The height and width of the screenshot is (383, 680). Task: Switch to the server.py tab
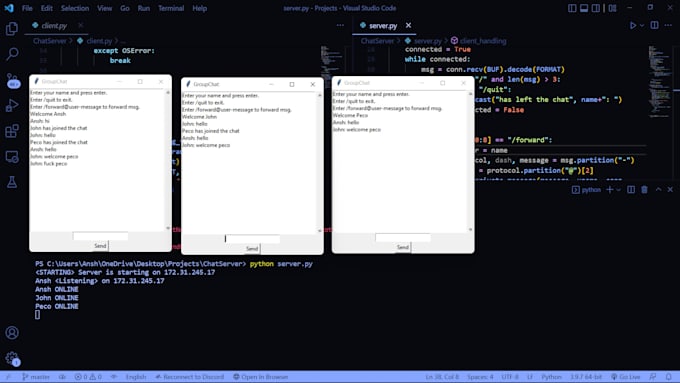pos(382,26)
